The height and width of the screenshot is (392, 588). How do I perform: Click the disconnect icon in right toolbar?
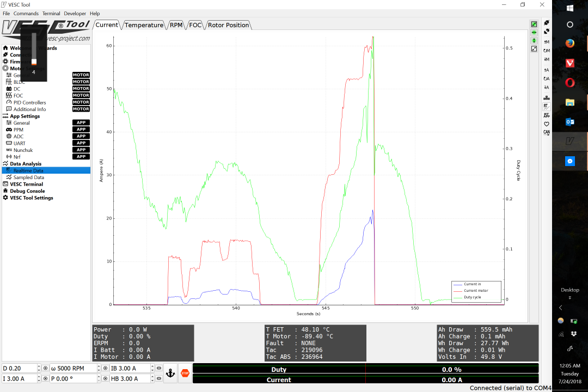pos(546,31)
